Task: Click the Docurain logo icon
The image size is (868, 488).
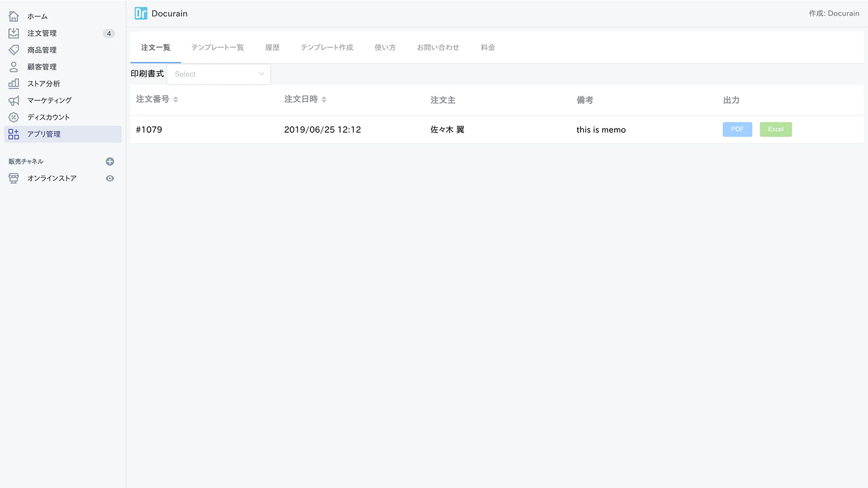Action: pyautogui.click(x=141, y=14)
